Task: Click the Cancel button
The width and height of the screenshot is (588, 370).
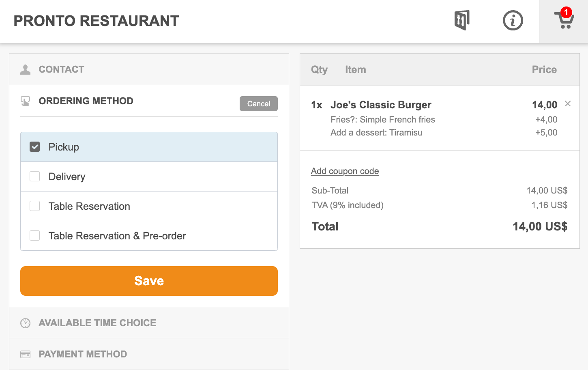Action: point(258,103)
